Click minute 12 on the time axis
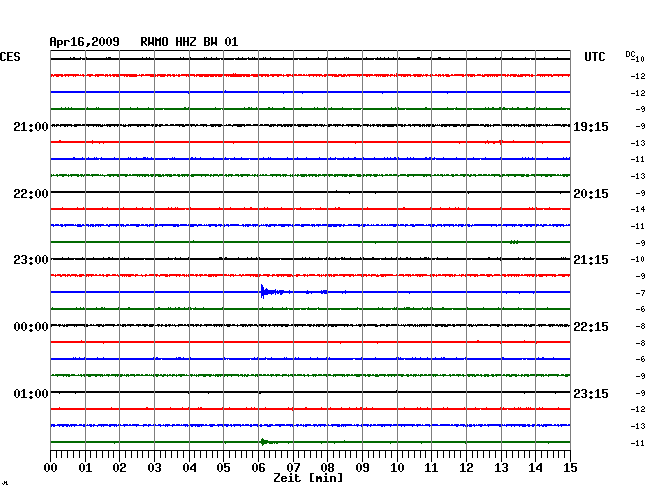650x494 pixels. [466, 468]
